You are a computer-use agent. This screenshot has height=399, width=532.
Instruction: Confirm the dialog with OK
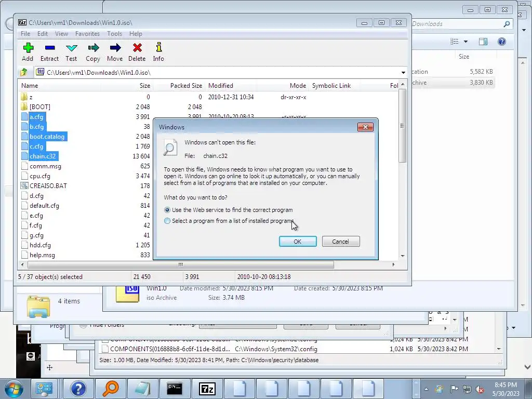(x=298, y=242)
